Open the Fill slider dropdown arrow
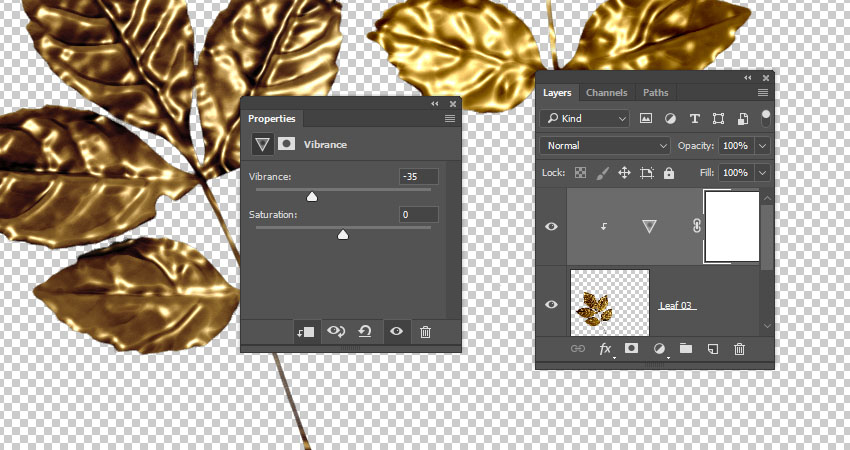850x450 pixels. (763, 172)
